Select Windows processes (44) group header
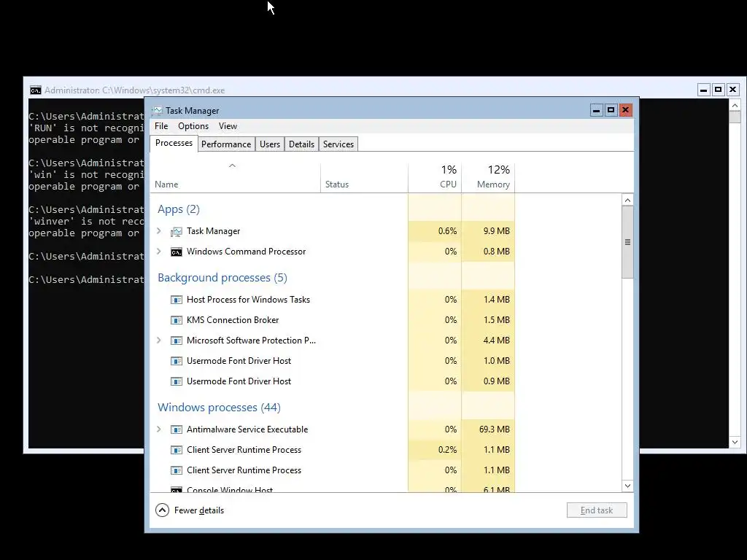The image size is (747, 560). coord(219,408)
